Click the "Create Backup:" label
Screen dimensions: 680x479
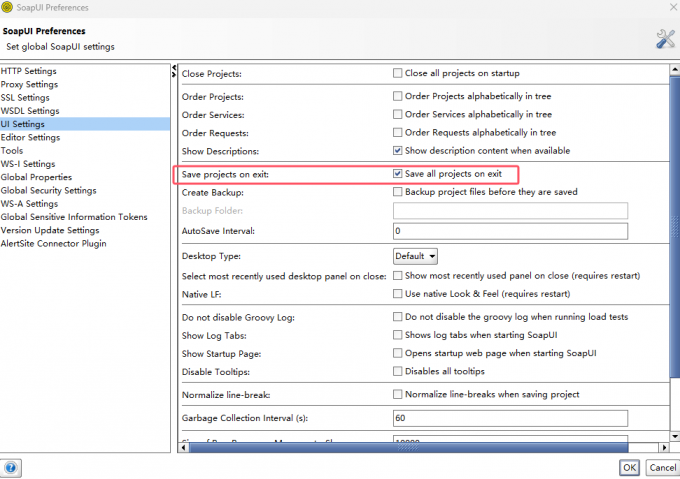(213, 192)
